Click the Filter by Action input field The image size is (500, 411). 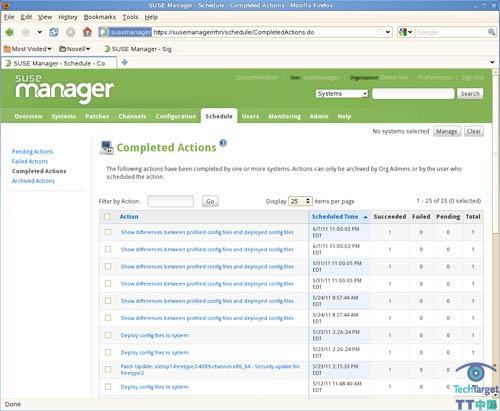171,201
